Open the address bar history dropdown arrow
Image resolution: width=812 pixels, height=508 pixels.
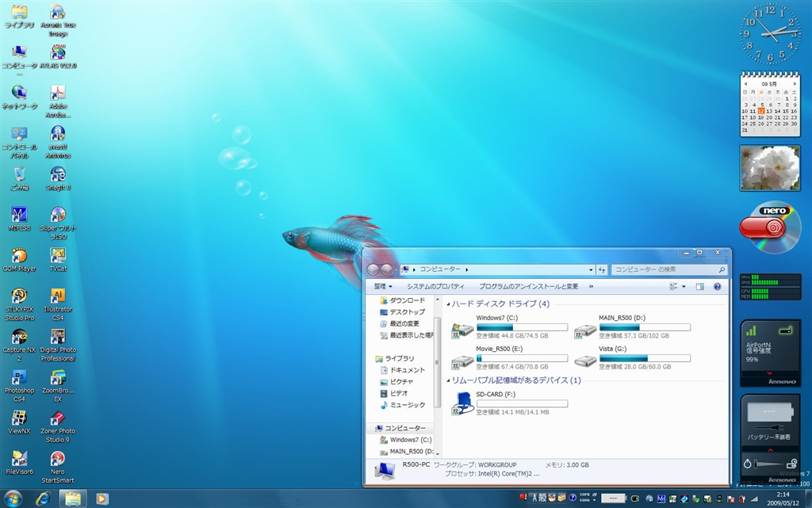590,269
